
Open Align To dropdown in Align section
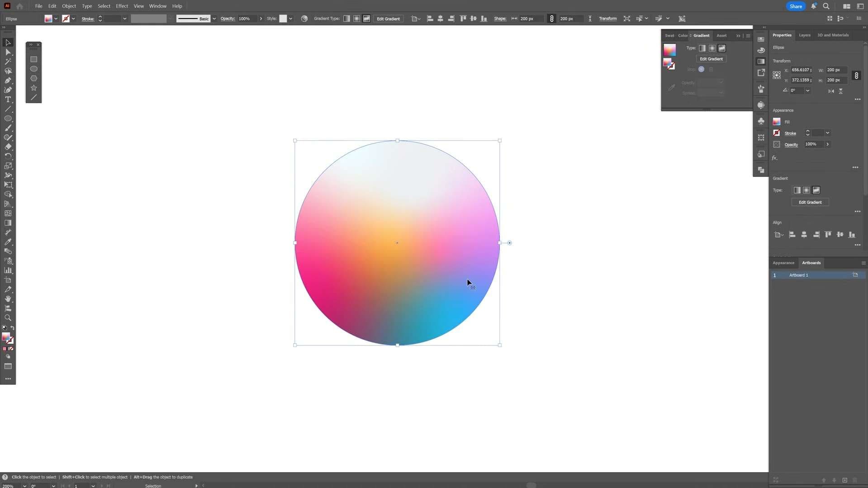(778, 235)
